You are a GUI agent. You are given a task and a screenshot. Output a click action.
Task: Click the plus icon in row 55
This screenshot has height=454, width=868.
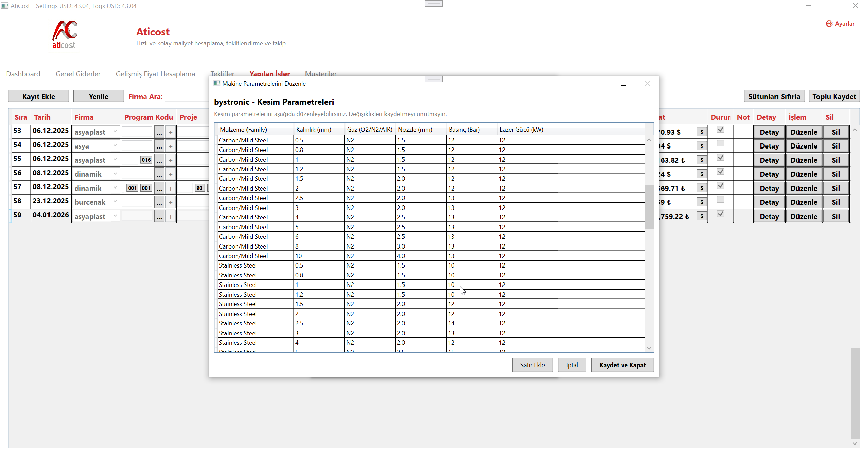[171, 160]
